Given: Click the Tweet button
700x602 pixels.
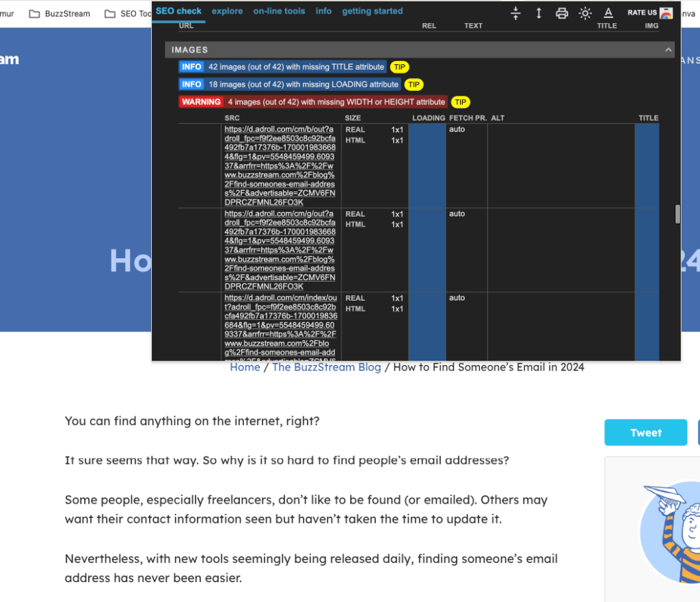Looking at the screenshot, I should [x=645, y=432].
